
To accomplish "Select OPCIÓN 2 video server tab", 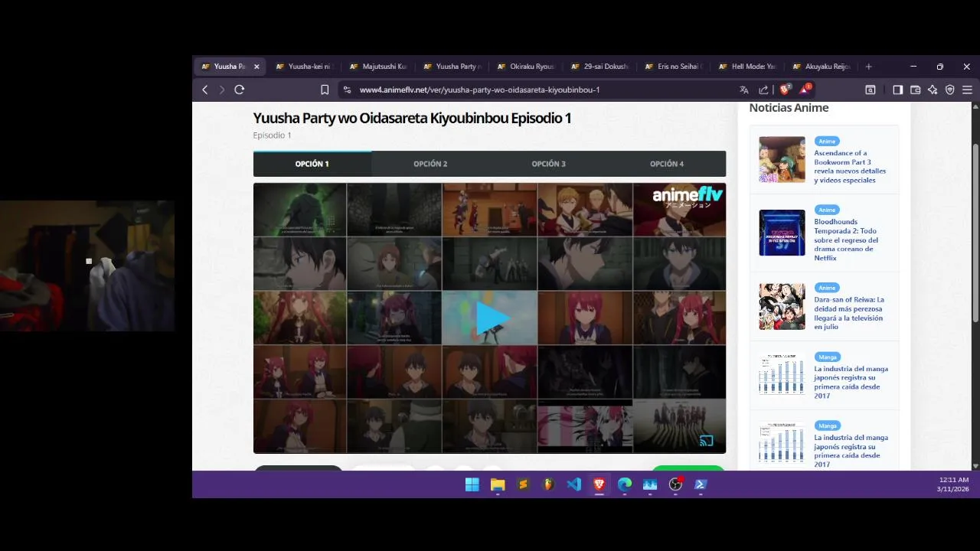I will tap(430, 164).
